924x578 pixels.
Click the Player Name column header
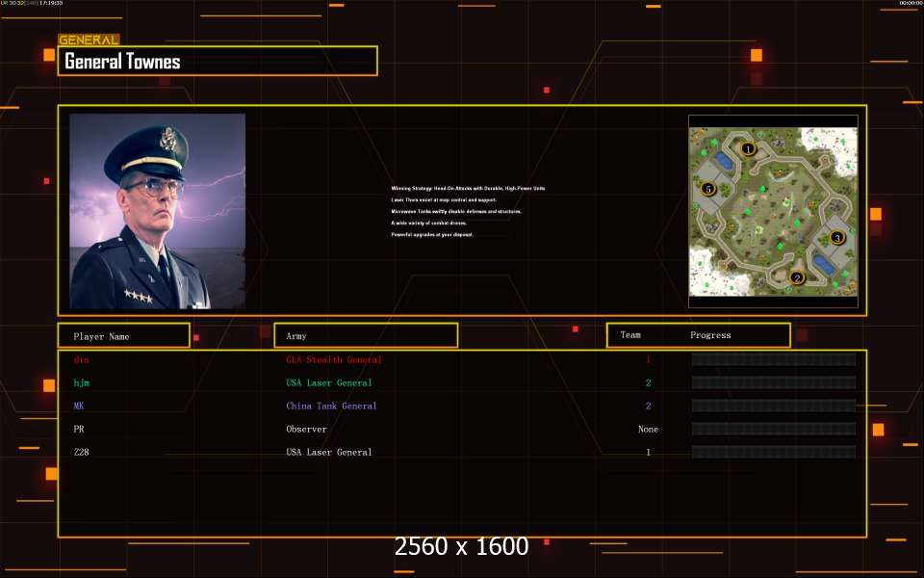[x=123, y=336]
